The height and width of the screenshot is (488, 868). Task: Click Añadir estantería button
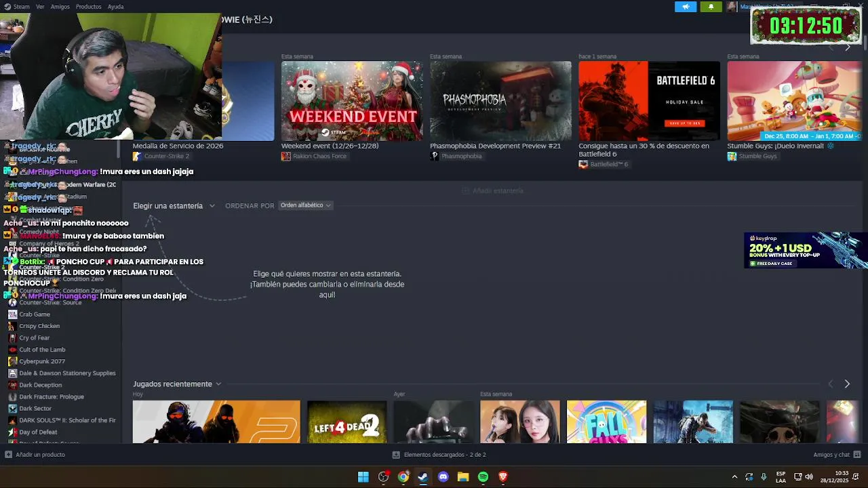point(492,191)
